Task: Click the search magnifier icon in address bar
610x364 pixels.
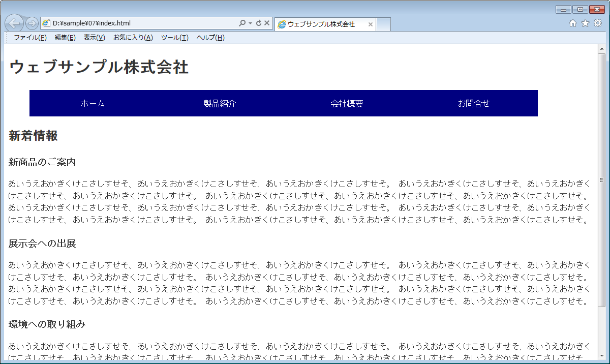Action: 242,23
